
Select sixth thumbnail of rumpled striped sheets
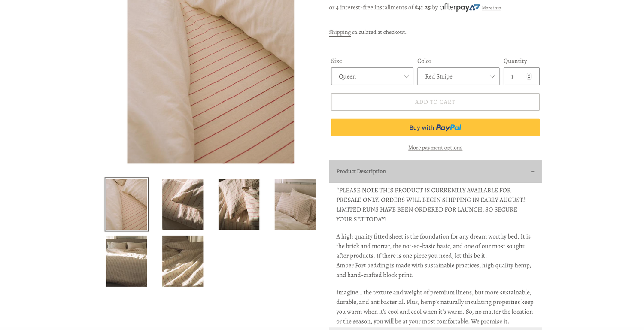(183, 261)
